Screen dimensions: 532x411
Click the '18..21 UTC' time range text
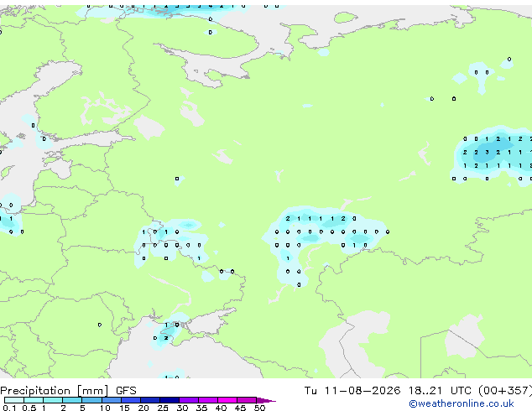pyautogui.click(x=440, y=391)
